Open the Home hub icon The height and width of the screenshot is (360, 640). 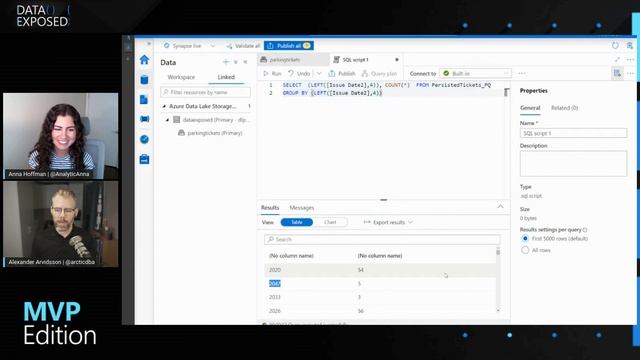pos(144,60)
